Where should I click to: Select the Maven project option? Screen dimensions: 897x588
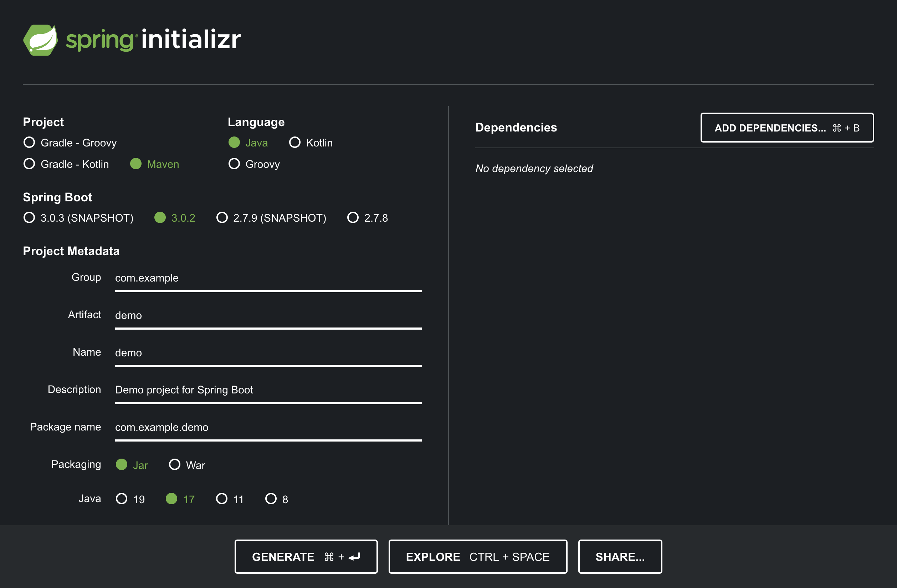154,164
